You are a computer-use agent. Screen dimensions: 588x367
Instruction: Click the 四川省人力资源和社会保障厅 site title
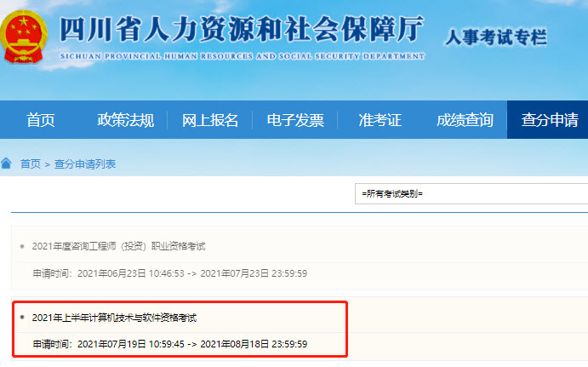pyautogui.click(x=242, y=32)
